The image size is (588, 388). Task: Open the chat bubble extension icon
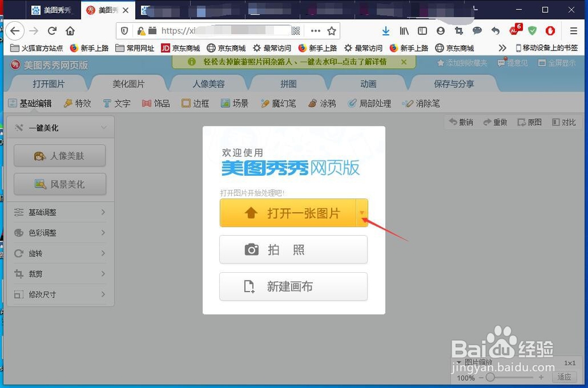[x=477, y=31]
